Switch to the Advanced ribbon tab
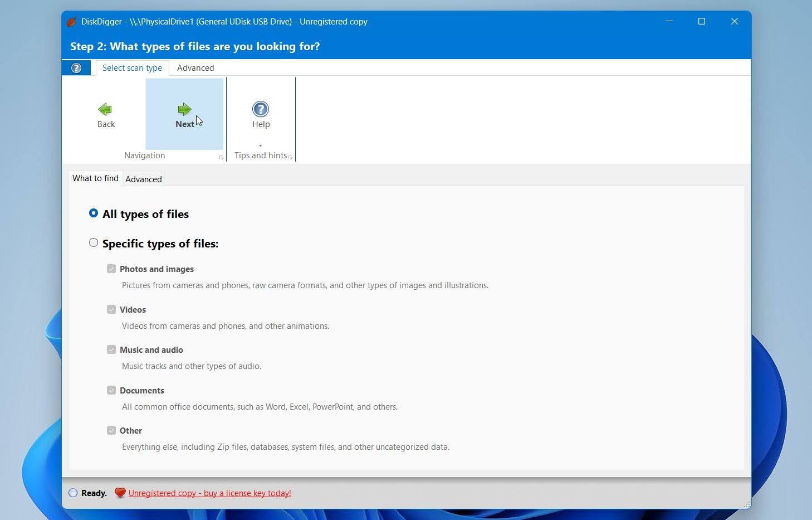Image resolution: width=812 pixels, height=520 pixels. click(195, 68)
